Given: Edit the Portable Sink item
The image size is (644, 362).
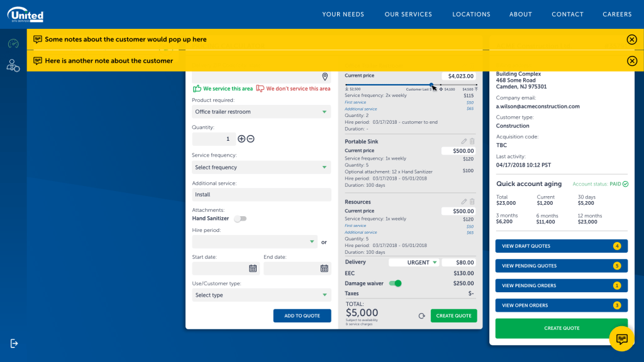Looking at the screenshot, I should click(x=464, y=141).
